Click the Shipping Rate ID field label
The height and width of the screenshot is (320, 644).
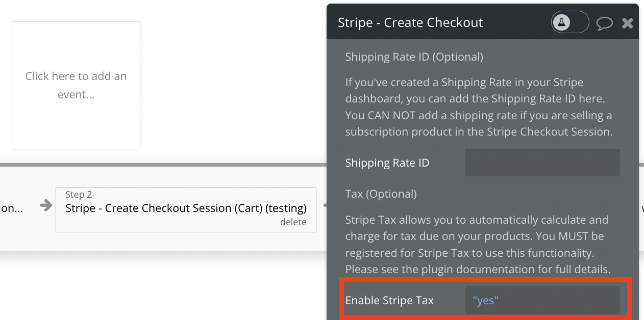(387, 163)
